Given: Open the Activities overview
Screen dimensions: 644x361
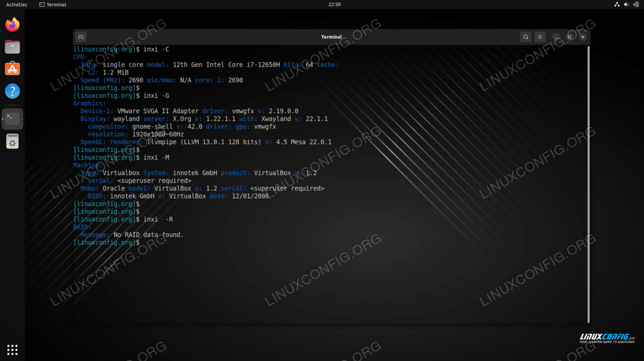Looking at the screenshot, I should [x=17, y=4].
